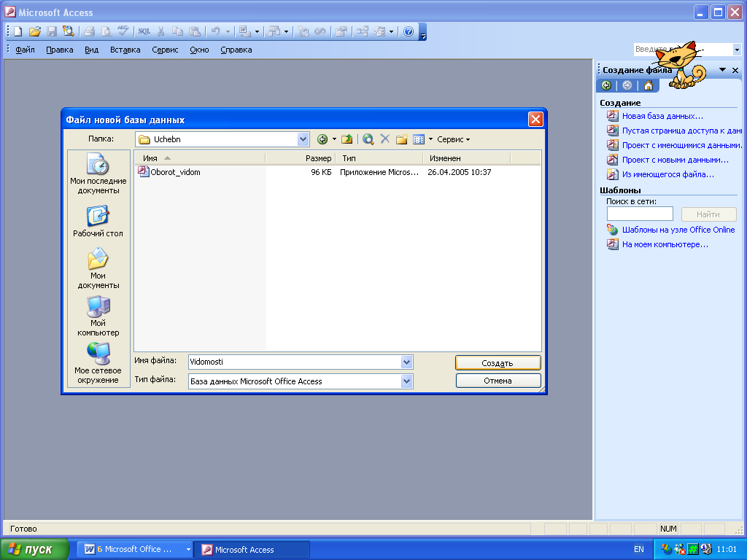Click the Поиск в сети search field
The image size is (747, 560).
[x=640, y=214]
